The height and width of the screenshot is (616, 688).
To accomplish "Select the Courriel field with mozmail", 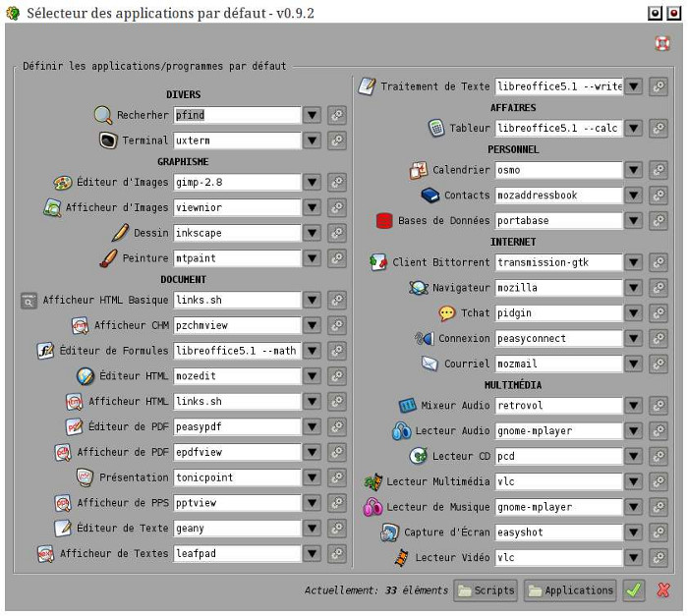I will pos(558,364).
